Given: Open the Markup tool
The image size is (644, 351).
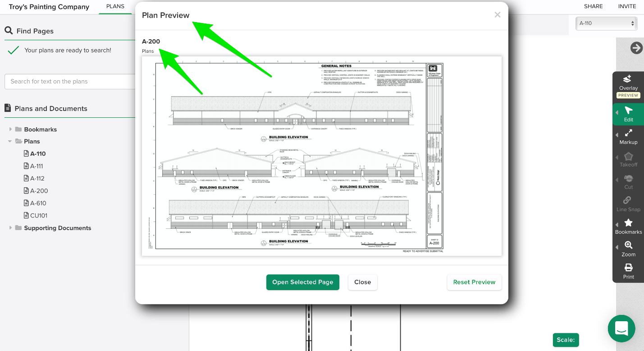Looking at the screenshot, I should [x=628, y=137].
